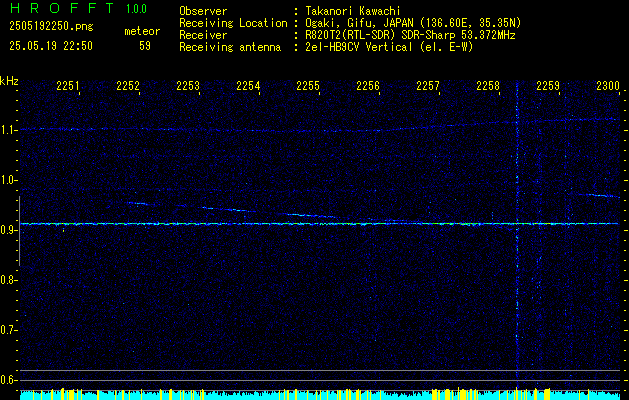Click frequency axis label 1.0
Image resolution: width=629 pixels, height=400 pixels.
(8, 180)
